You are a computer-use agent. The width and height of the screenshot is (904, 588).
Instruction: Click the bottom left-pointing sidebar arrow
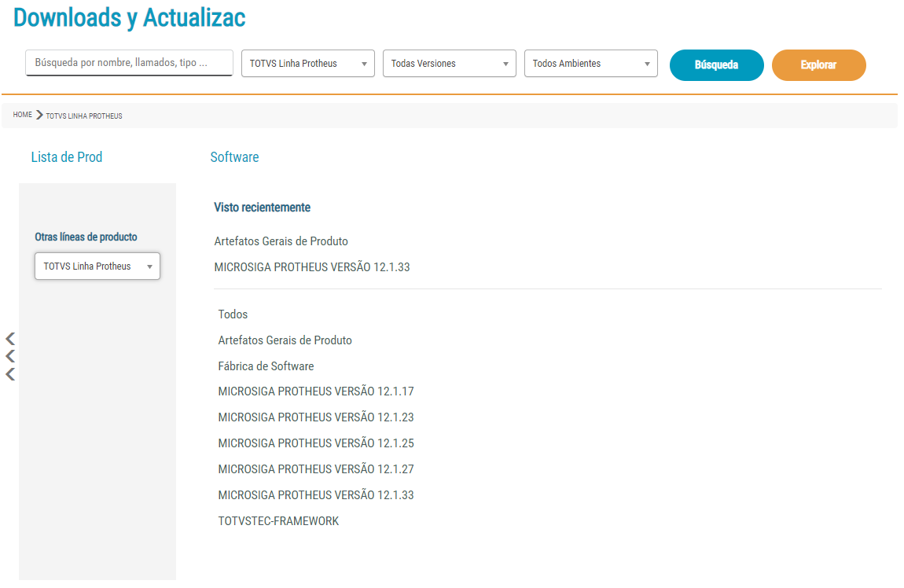coord(10,374)
